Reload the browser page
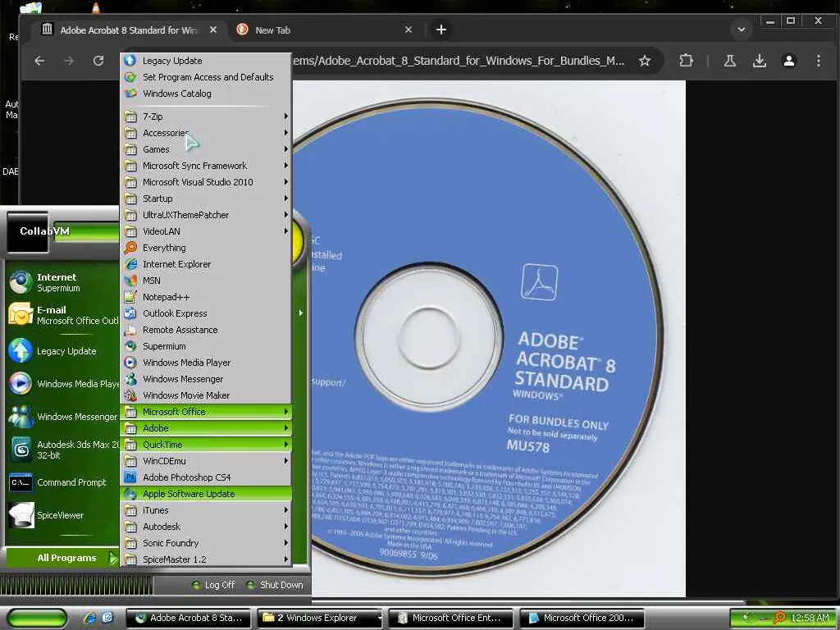The width and height of the screenshot is (840, 630). pos(98,61)
